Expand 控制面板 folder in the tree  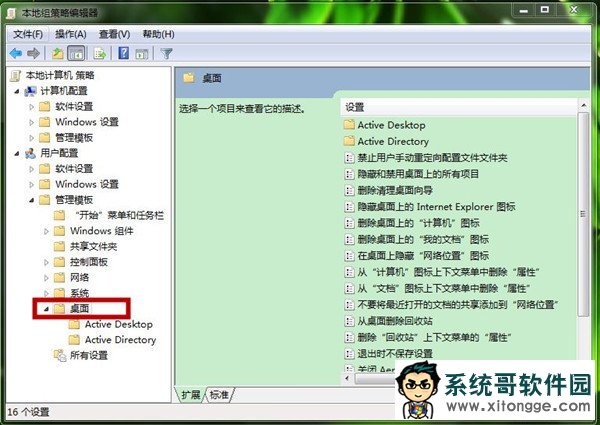46,262
